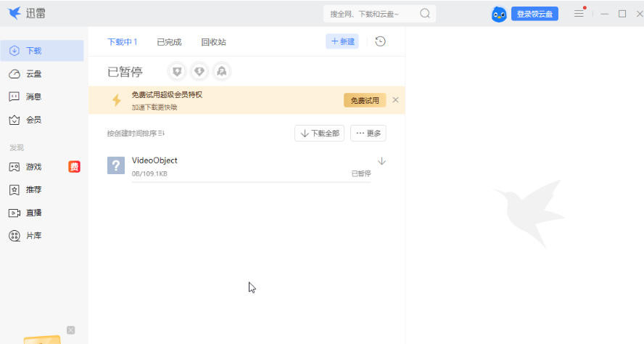Toggle the rocket acceleration badge
Viewport: 644px width, 344px height.
pos(222,71)
